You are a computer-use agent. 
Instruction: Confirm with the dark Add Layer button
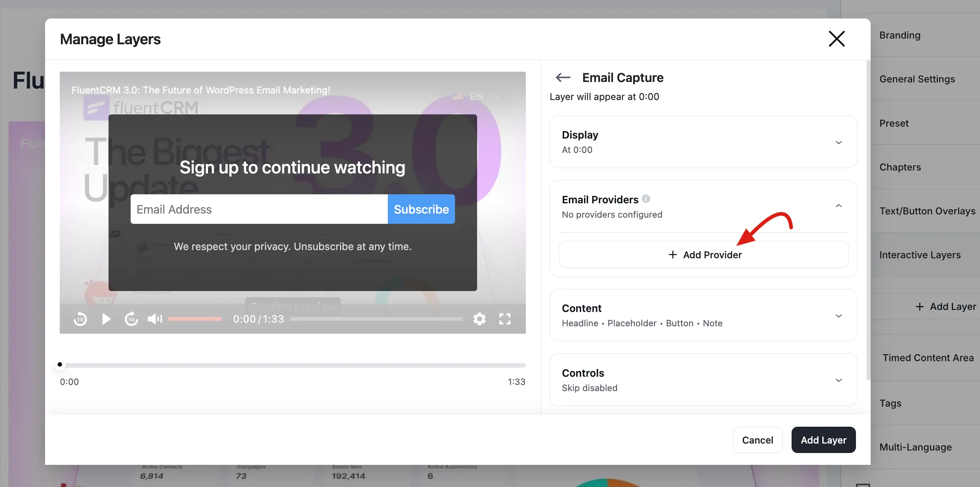pyautogui.click(x=823, y=440)
